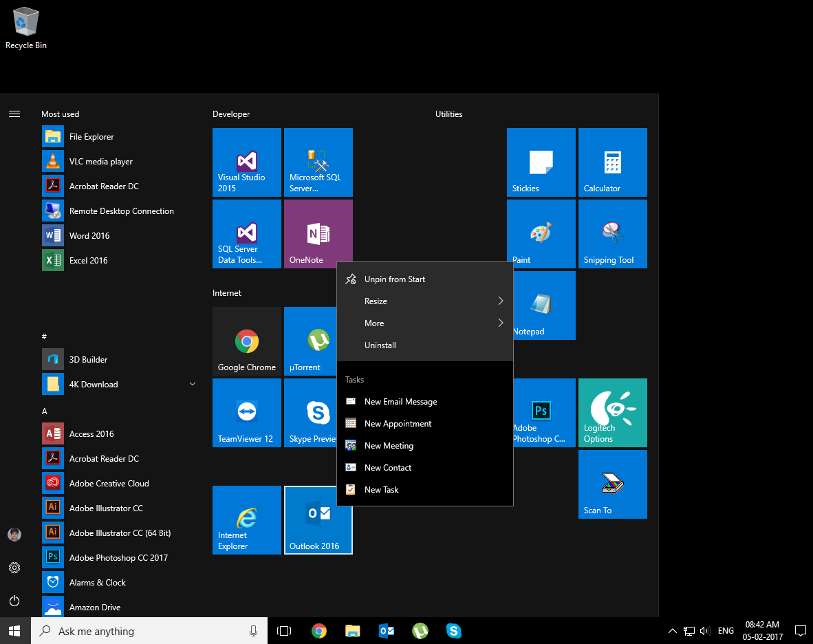
Task: Open the SQL Server Data Tools tile
Action: [247, 234]
